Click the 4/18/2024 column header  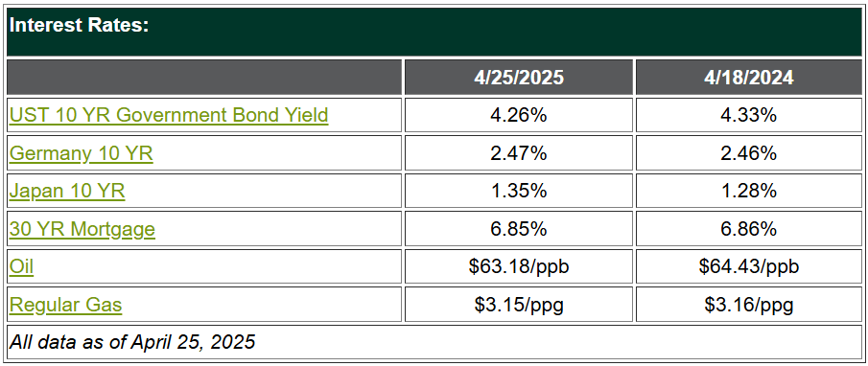tap(748, 78)
